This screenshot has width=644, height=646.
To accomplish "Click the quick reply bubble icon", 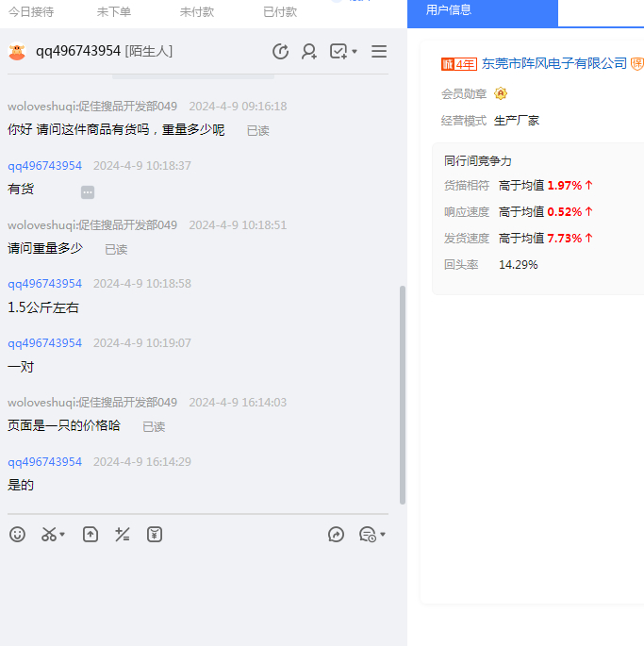I will coord(337,535).
